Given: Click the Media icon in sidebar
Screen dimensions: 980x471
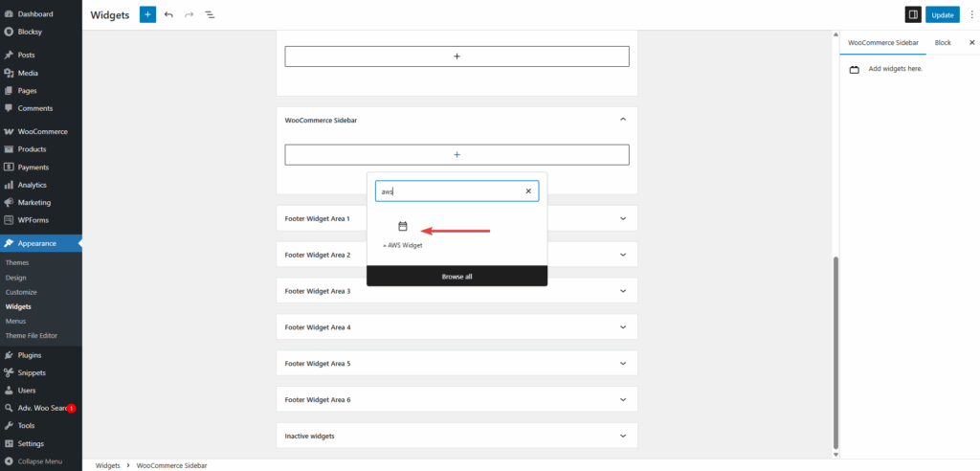Looking at the screenshot, I should [x=9, y=73].
